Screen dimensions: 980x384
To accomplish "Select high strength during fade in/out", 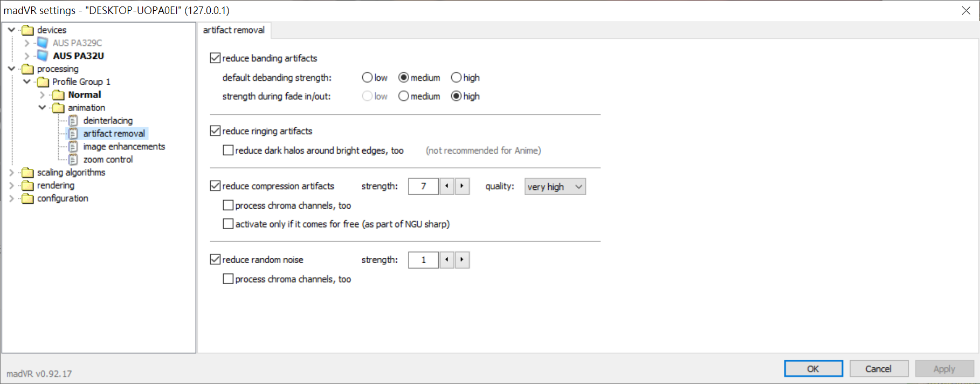I will click(456, 96).
